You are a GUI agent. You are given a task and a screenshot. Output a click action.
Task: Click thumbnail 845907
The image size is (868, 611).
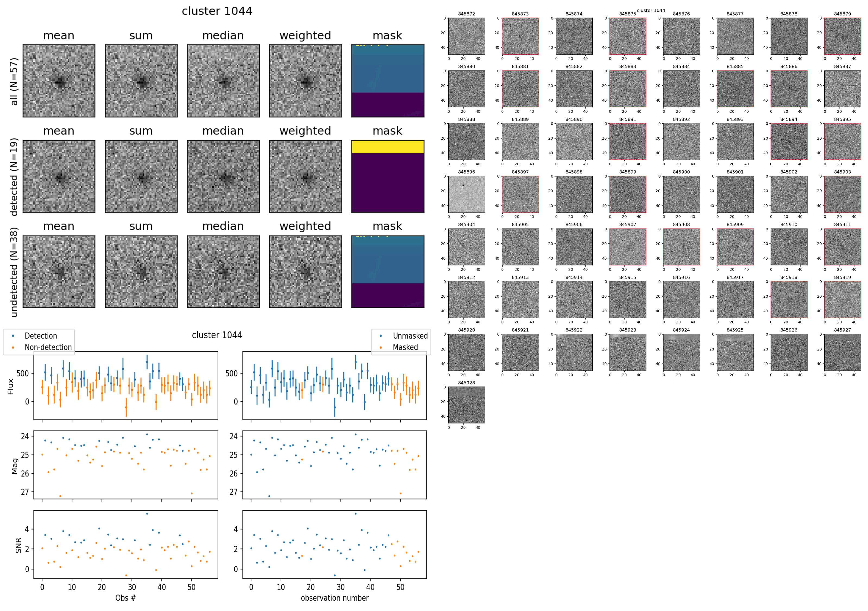coord(628,247)
